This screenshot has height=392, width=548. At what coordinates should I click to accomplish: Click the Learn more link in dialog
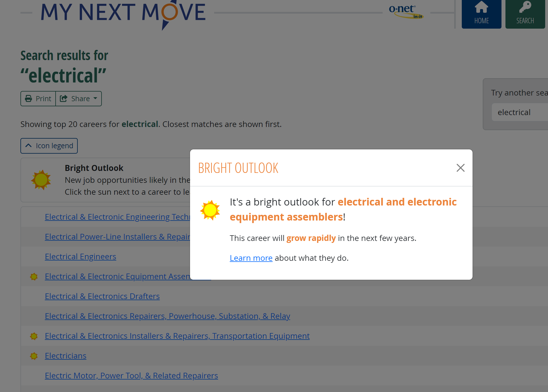tap(251, 258)
